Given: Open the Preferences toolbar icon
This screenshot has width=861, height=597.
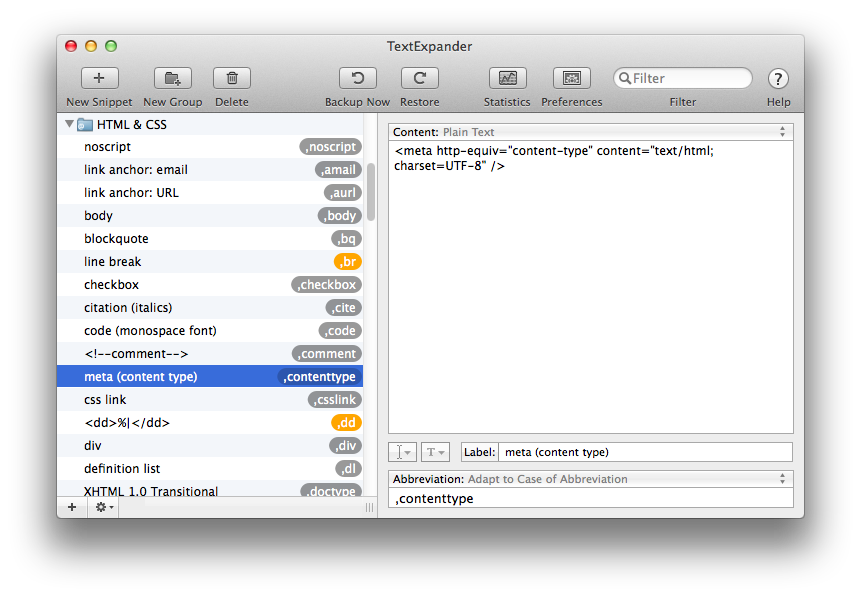Looking at the screenshot, I should [571, 78].
